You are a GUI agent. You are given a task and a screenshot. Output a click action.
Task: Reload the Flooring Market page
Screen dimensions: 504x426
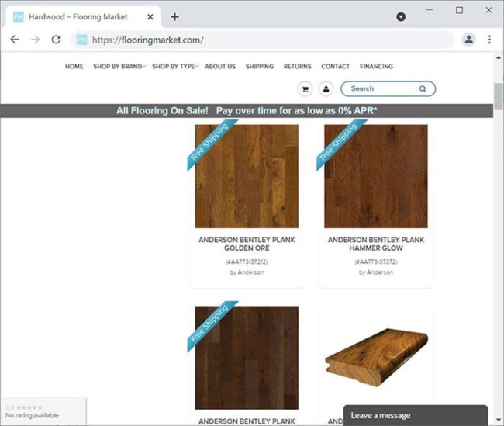coord(57,40)
